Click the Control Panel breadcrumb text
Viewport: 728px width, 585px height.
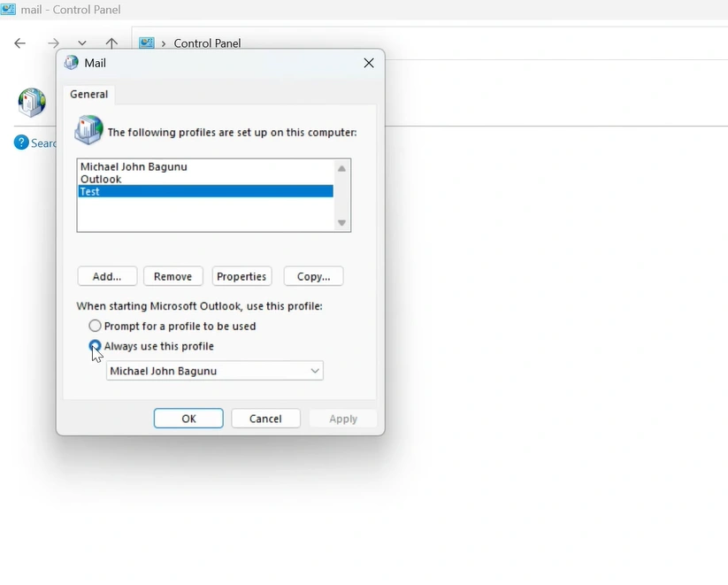pyautogui.click(x=207, y=43)
